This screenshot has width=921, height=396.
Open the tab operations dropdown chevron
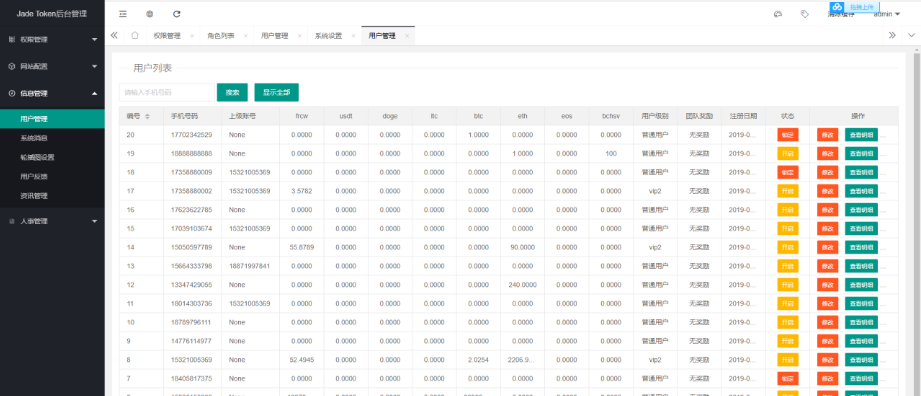911,35
